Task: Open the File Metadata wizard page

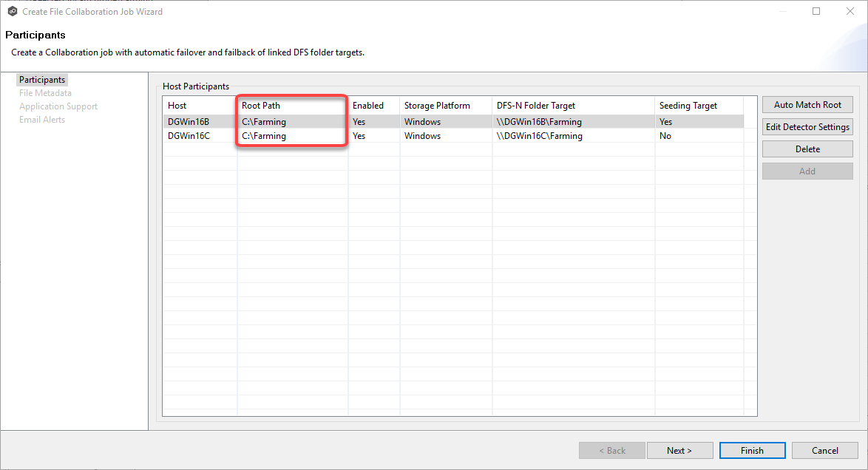Action: pyautogui.click(x=46, y=92)
